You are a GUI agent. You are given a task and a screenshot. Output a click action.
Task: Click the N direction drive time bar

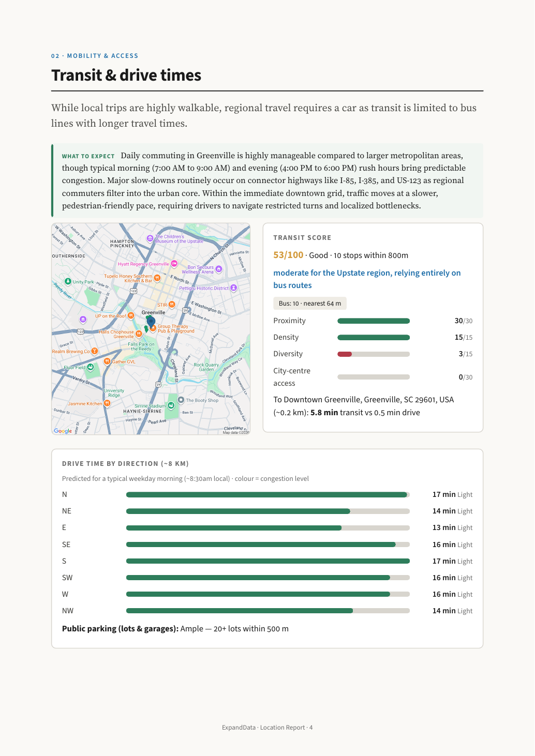click(x=268, y=495)
